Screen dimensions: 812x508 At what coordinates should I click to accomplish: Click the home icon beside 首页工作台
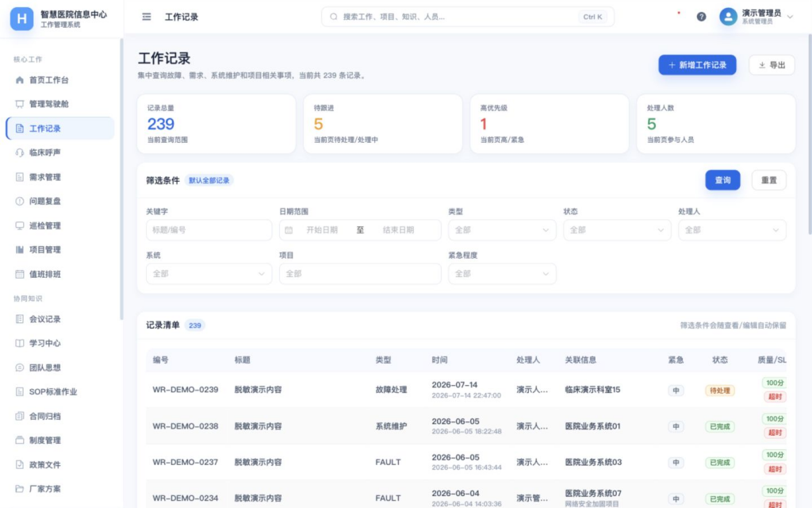point(20,80)
